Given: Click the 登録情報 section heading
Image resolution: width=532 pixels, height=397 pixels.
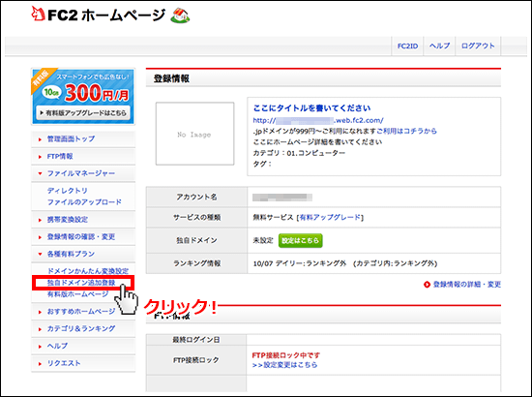Looking at the screenshot, I should pos(171,78).
